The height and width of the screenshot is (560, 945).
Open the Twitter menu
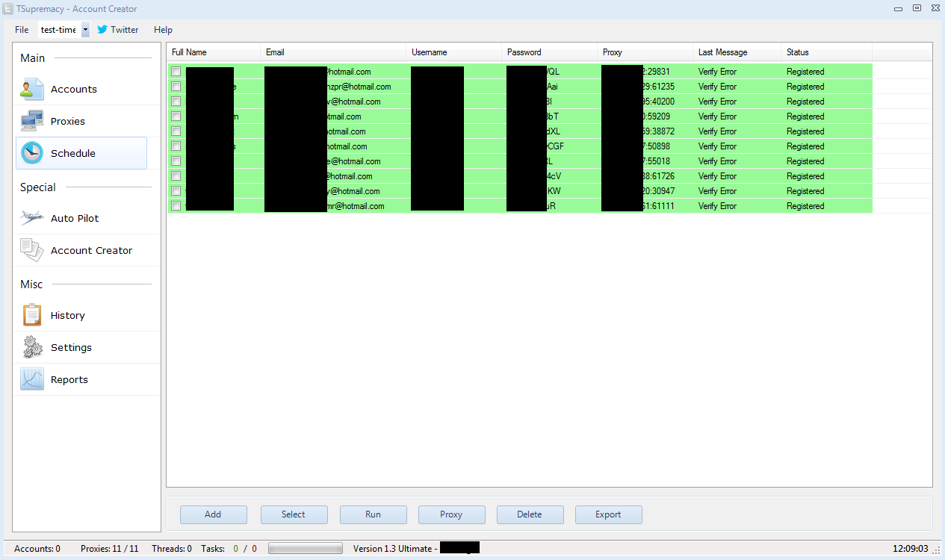(x=118, y=30)
